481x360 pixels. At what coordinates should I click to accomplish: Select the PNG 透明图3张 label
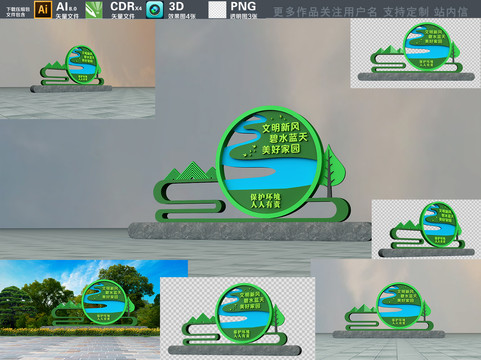click(x=243, y=10)
